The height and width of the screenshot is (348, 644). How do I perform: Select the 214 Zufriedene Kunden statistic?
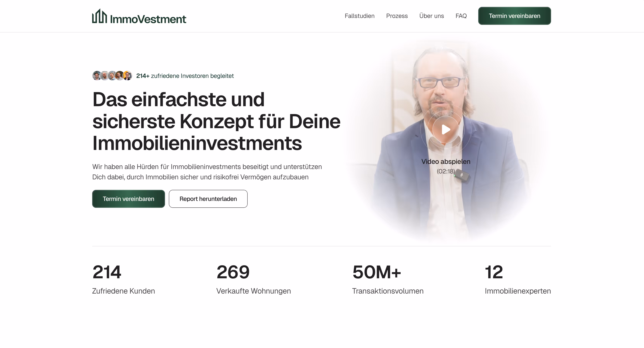point(124,279)
